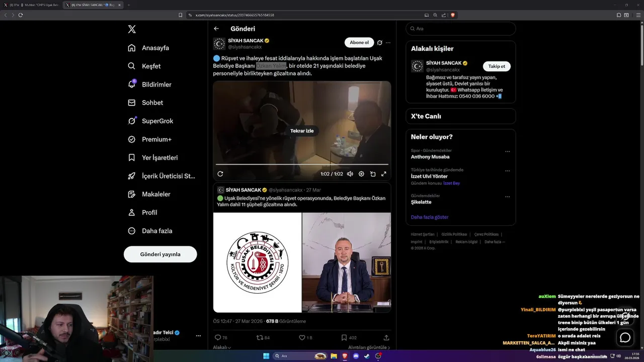Replay video with circular arrow icon
This screenshot has width=644, height=362.
(220, 174)
